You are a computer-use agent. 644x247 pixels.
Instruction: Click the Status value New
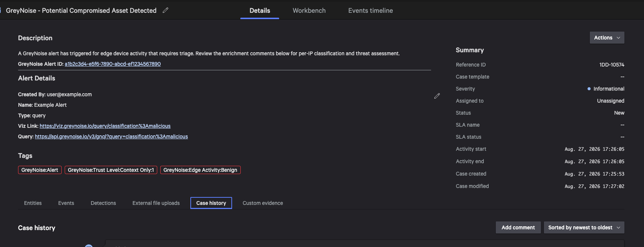(x=619, y=113)
